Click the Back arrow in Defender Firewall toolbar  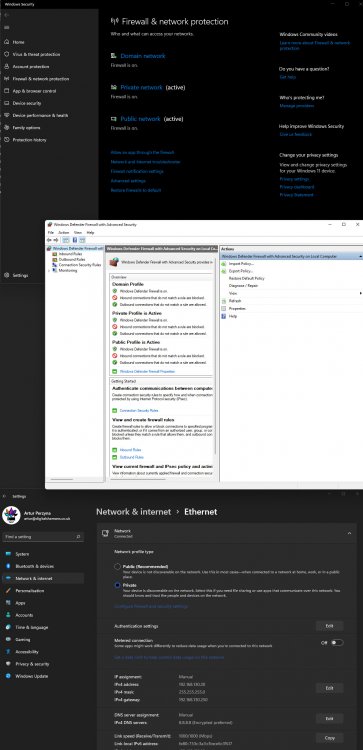[x=49, y=240]
